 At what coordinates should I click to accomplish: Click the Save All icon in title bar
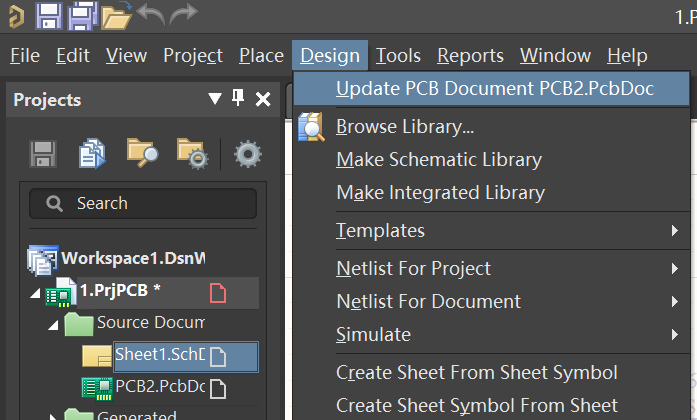tap(81, 15)
